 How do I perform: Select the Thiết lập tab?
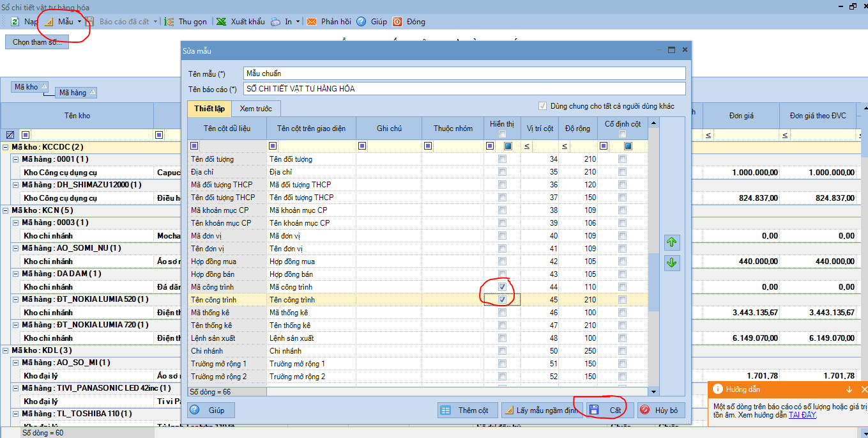click(209, 109)
